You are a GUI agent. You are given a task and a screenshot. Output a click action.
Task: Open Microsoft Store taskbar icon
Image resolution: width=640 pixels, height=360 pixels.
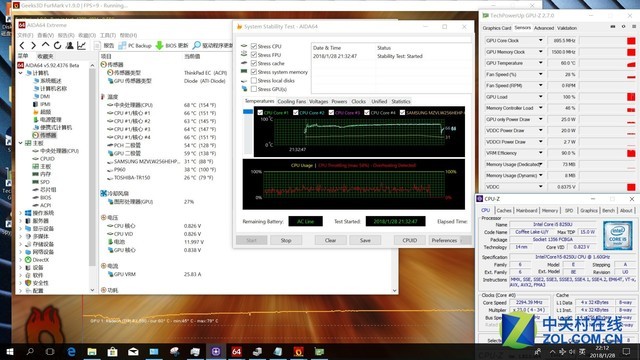point(113,351)
